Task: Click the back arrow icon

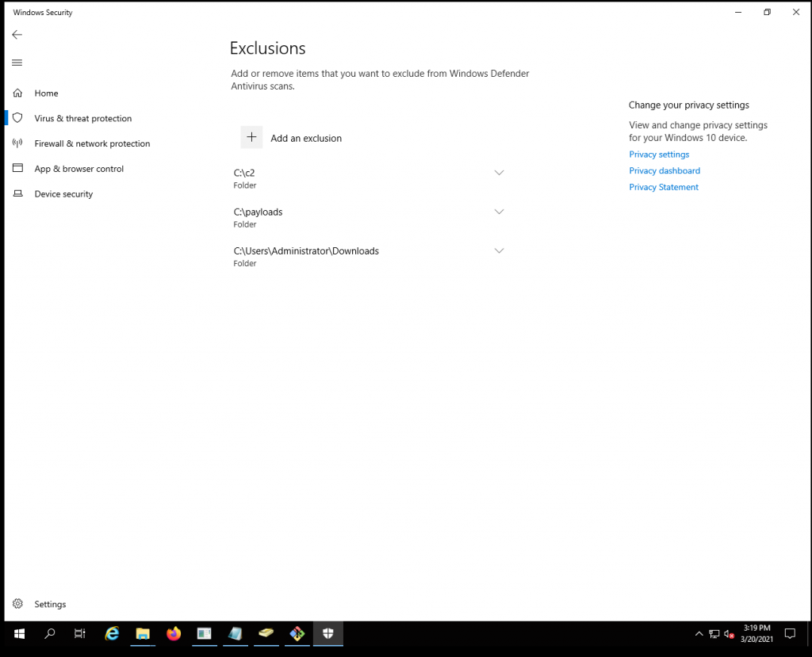Action: (17, 34)
